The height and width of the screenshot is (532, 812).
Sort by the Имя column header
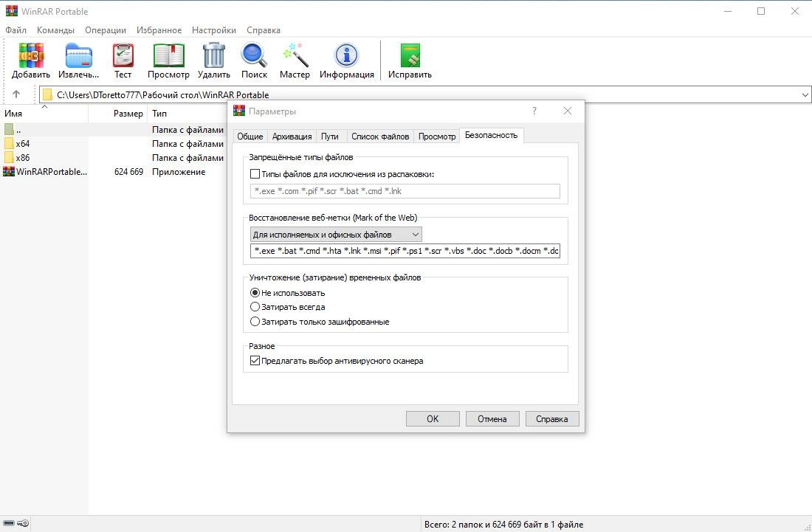(x=44, y=113)
